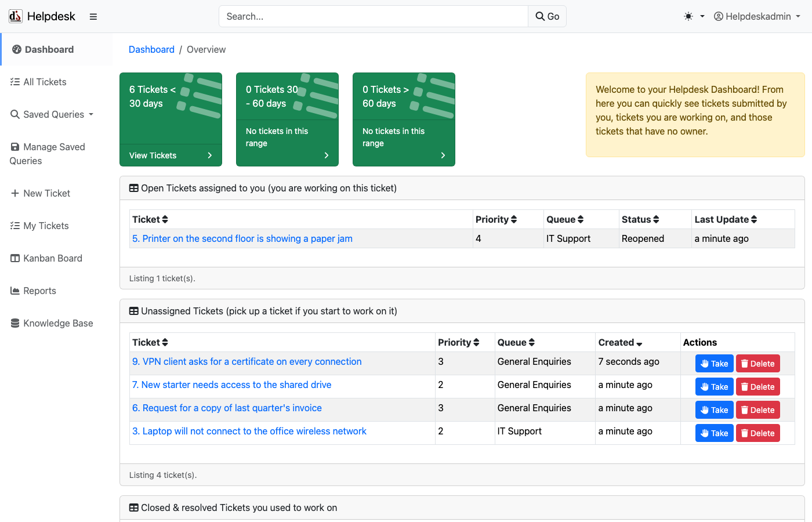Take the VPN client ticket

click(x=715, y=364)
